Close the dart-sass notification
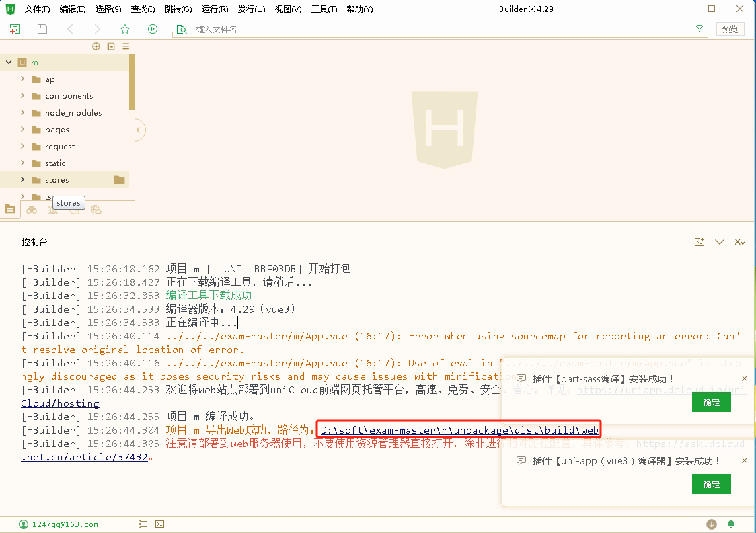Image resolution: width=756 pixels, height=533 pixels. [745, 378]
